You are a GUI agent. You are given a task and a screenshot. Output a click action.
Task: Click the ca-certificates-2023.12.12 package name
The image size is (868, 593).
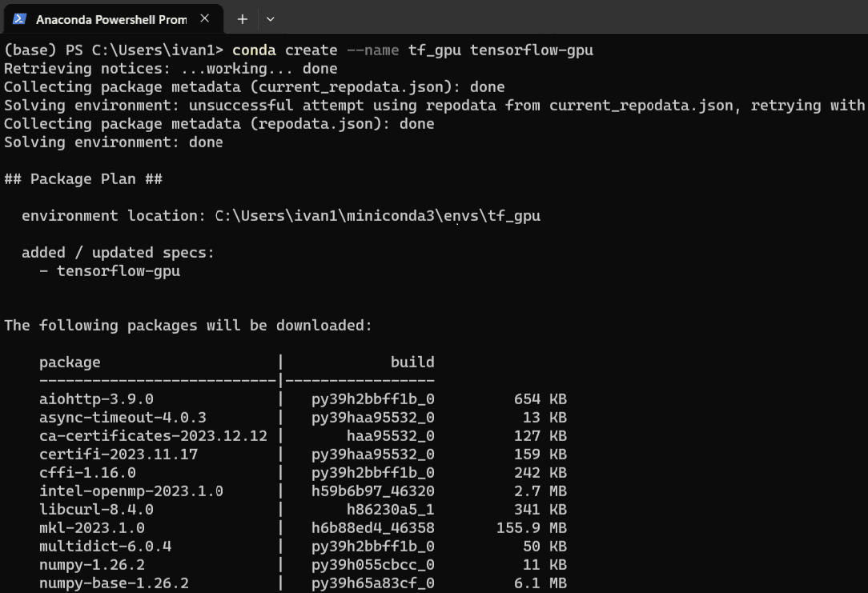tap(153, 436)
